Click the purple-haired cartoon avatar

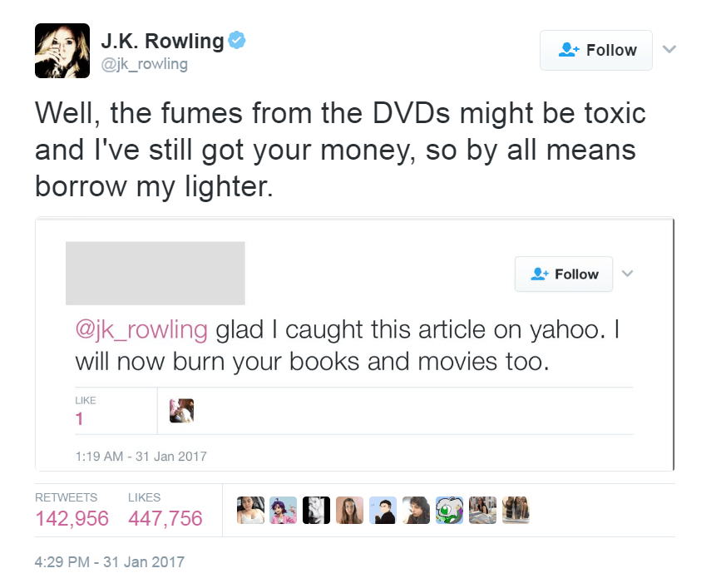click(x=284, y=511)
